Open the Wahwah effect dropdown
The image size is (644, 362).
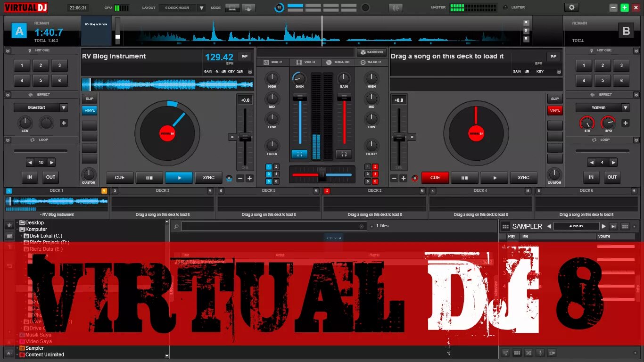[626, 107]
